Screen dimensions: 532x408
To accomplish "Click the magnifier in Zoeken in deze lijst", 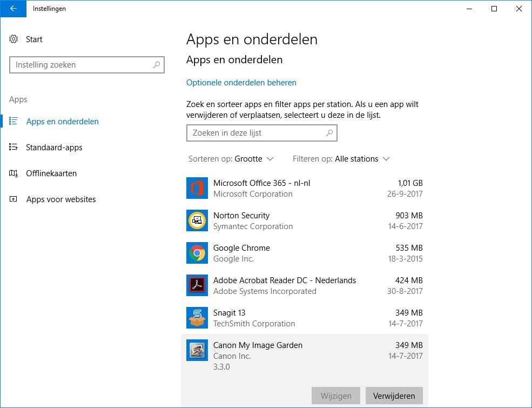I will [x=329, y=133].
